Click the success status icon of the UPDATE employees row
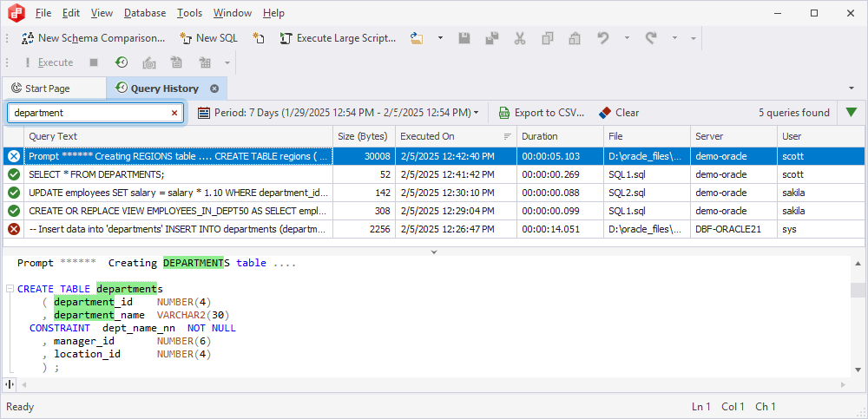The image size is (868, 419). click(x=14, y=193)
